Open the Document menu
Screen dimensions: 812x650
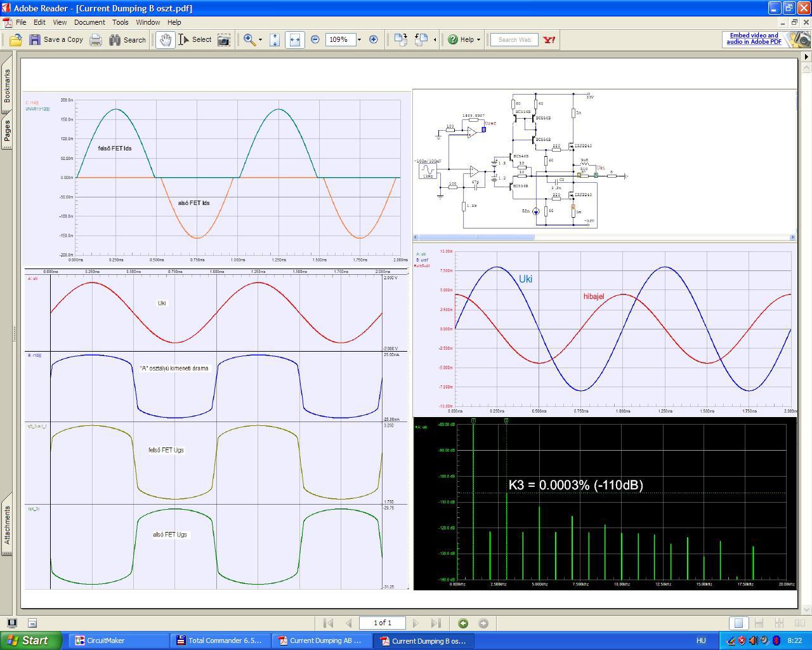[x=89, y=22]
